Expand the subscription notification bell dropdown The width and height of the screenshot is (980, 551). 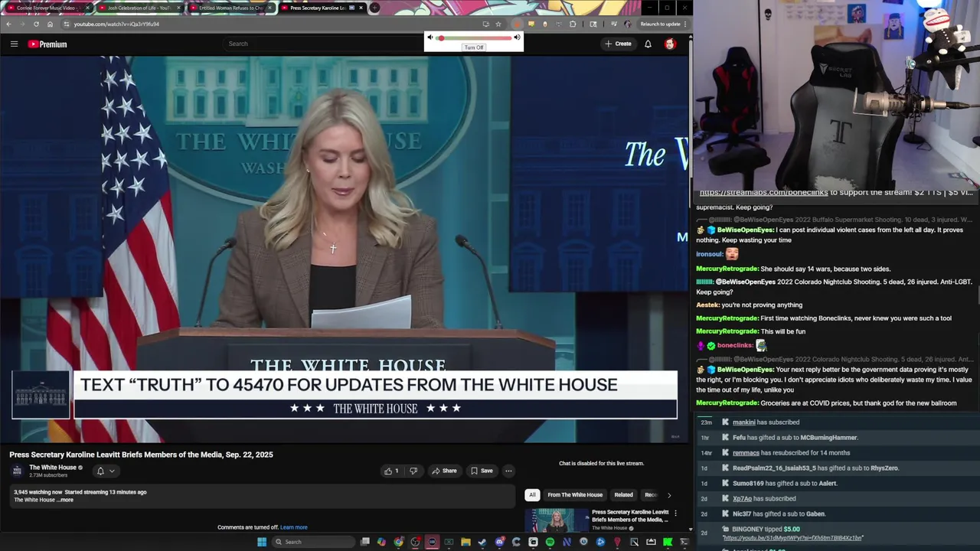pyautogui.click(x=106, y=471)
